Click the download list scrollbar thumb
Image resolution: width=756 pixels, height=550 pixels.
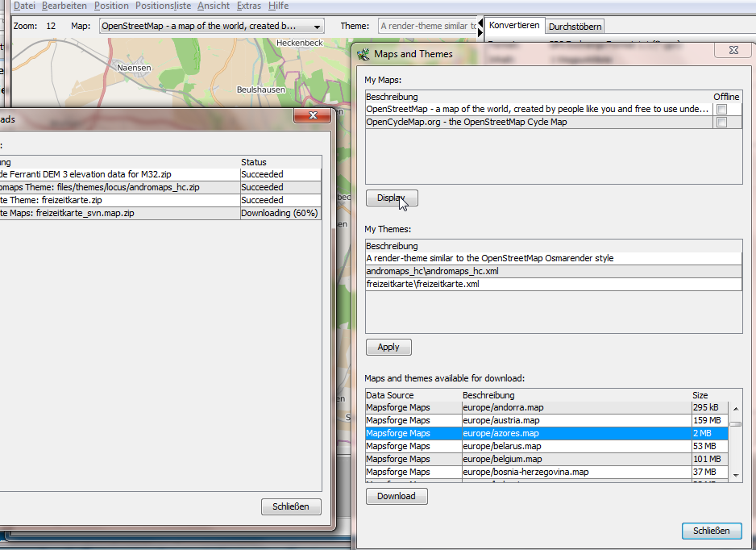click(736, 424)
